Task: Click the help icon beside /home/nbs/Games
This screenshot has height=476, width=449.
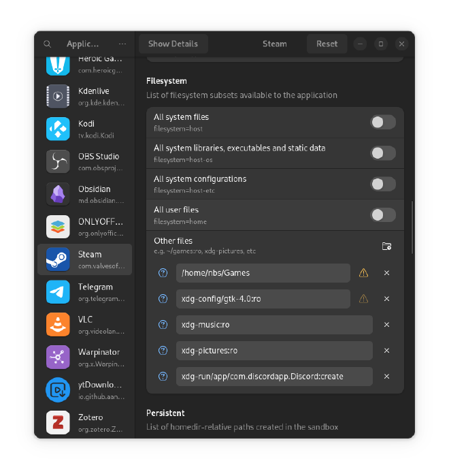Action: [163, 273]
